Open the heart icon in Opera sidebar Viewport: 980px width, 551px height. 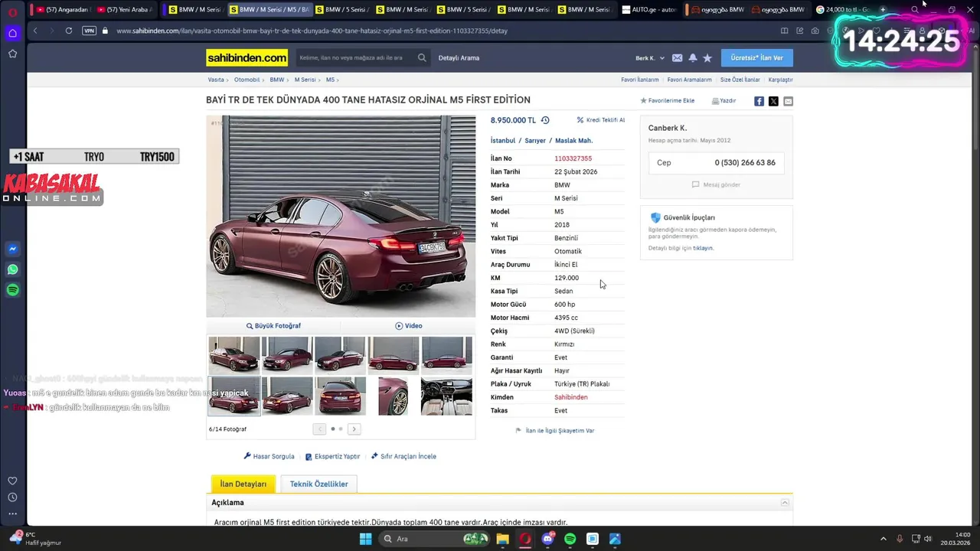(x=12, y=481)
